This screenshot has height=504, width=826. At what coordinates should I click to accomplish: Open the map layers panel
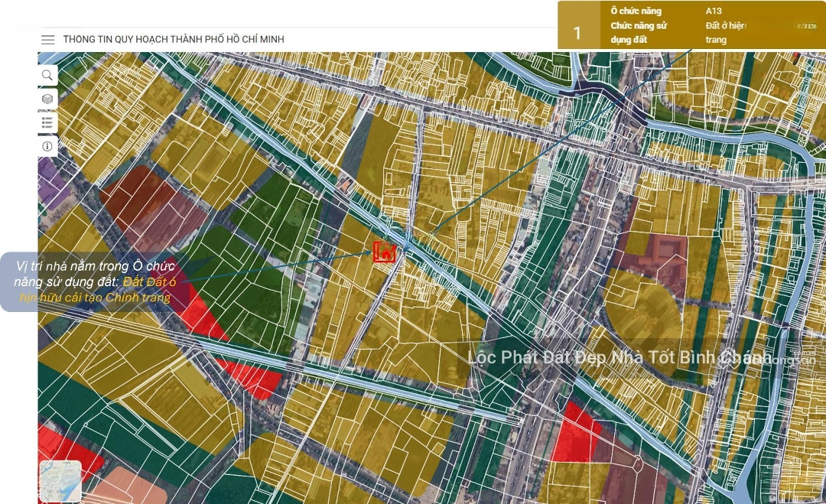click(47, 99)
